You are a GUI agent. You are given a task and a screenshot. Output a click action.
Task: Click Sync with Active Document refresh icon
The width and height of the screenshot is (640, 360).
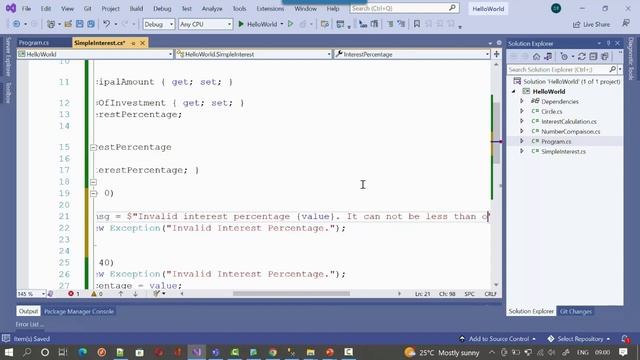(x=582, y=57)
